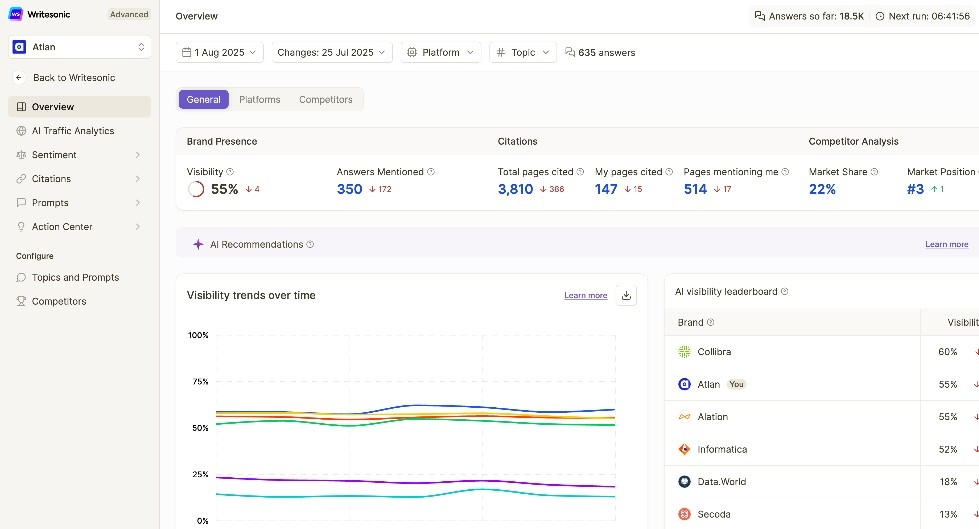979x529 pixels.
Task: Click the Action Center lightbulb icon
Action: [x=21, y=226]
